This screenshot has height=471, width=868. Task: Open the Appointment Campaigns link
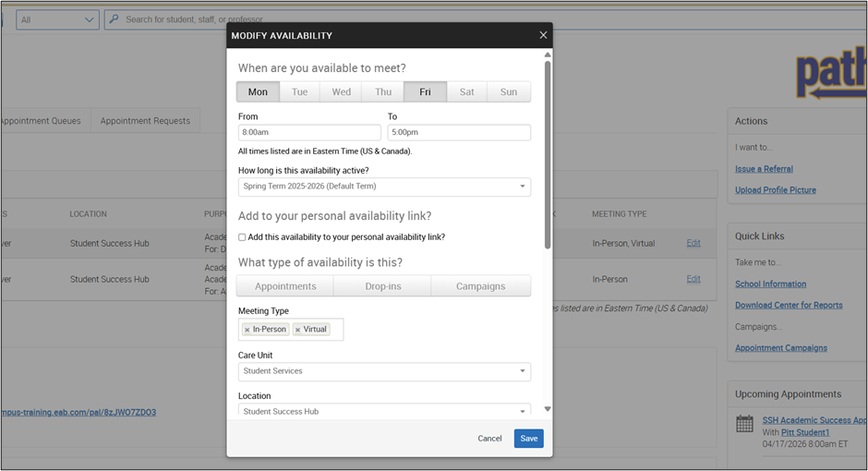click(781, 348)
